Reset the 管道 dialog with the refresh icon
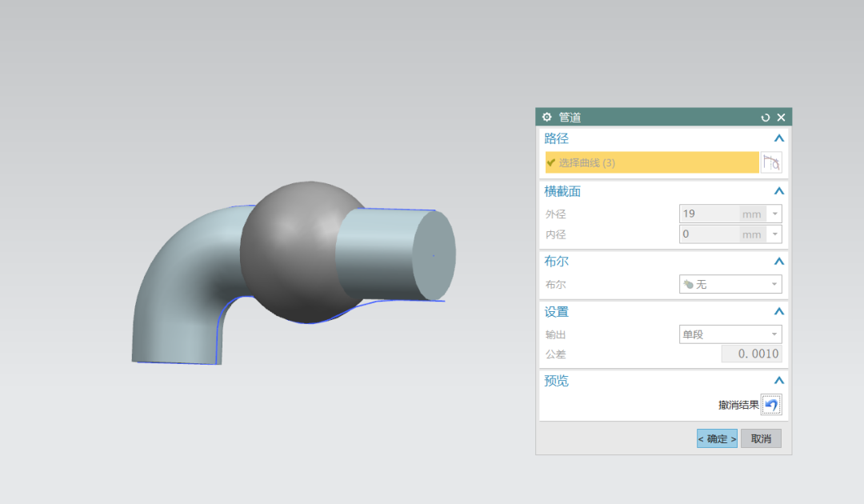 point(765,118)
